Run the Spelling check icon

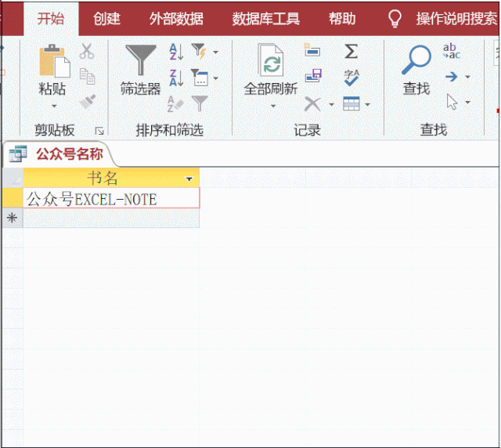coord(351,78)
